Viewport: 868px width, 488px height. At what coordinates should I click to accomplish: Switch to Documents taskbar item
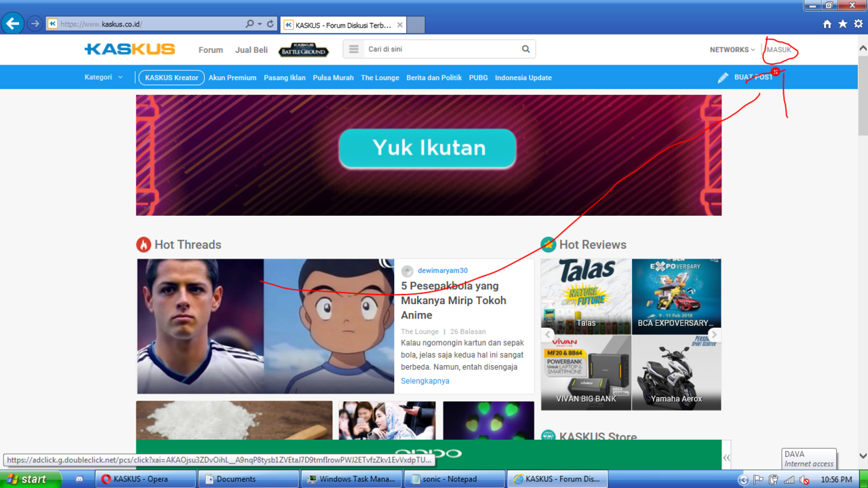click(x=248, y=479)
